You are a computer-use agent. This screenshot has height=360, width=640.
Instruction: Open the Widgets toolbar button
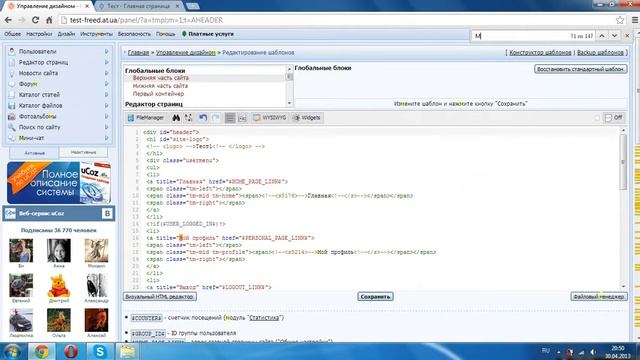point(307,118)
